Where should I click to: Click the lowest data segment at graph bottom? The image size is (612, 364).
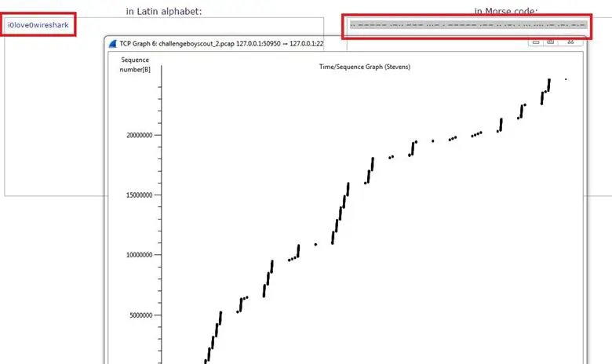206,361
